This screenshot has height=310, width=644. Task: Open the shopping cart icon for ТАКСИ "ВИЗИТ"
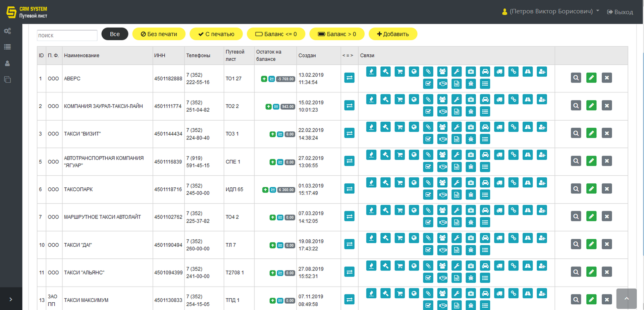[x=399, y=127]
